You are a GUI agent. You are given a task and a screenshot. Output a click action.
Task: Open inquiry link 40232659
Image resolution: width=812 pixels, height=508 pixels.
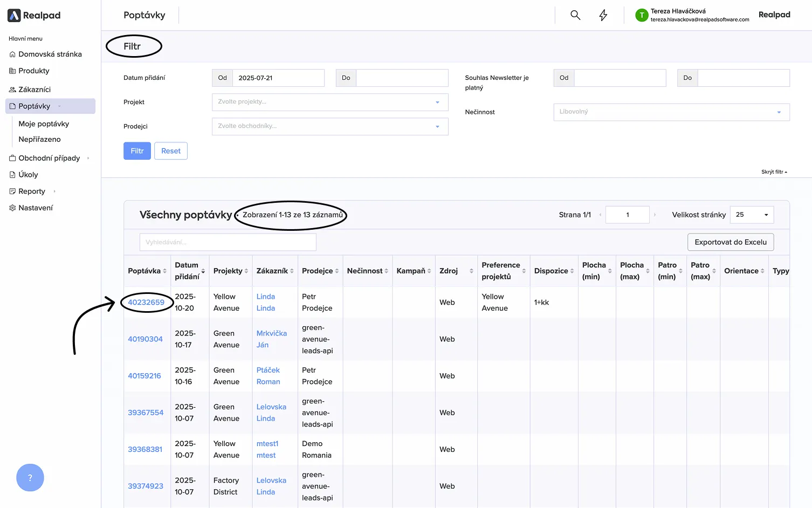point(146,303)
